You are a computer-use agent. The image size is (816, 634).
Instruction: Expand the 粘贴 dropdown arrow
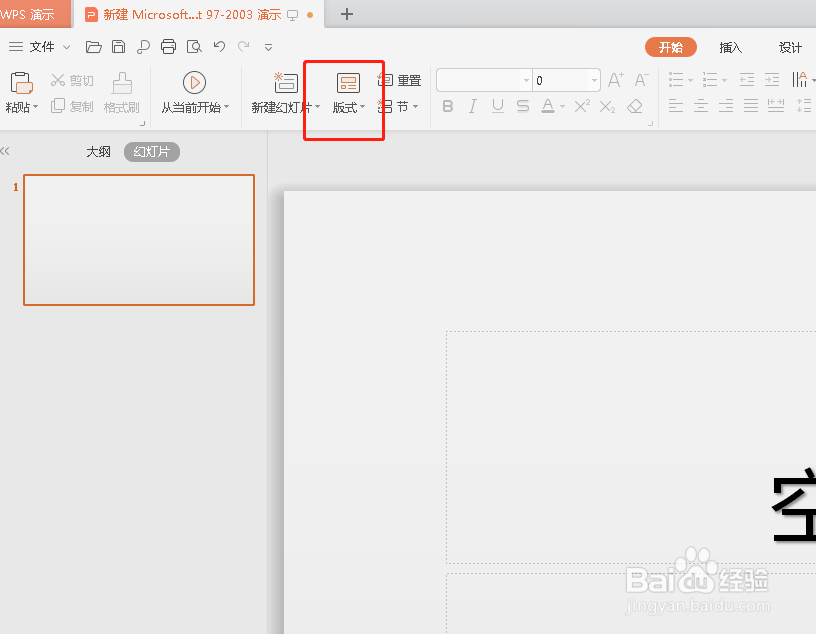tap(35, 107)
